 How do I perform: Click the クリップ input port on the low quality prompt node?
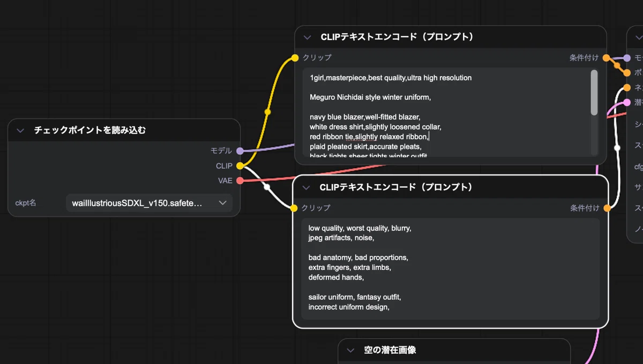coord(294,208)
